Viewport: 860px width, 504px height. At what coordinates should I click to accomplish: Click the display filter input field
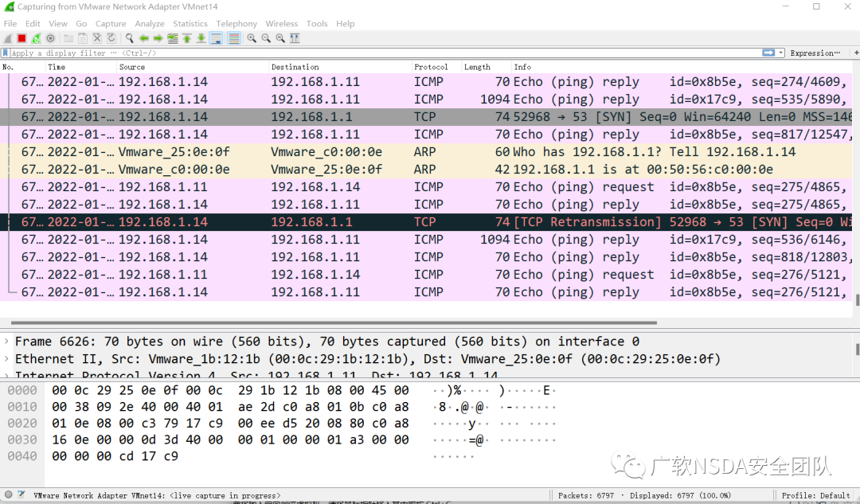pos(385,53)
